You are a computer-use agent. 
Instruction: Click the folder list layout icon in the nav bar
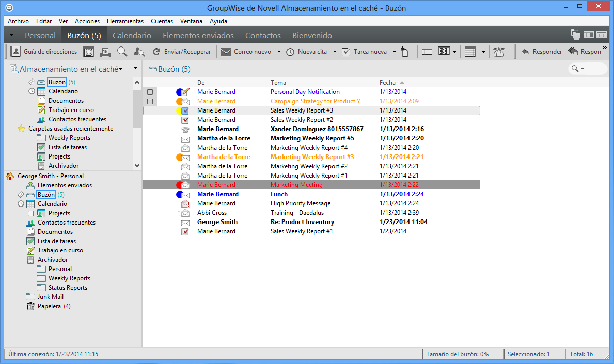point(589,35)
